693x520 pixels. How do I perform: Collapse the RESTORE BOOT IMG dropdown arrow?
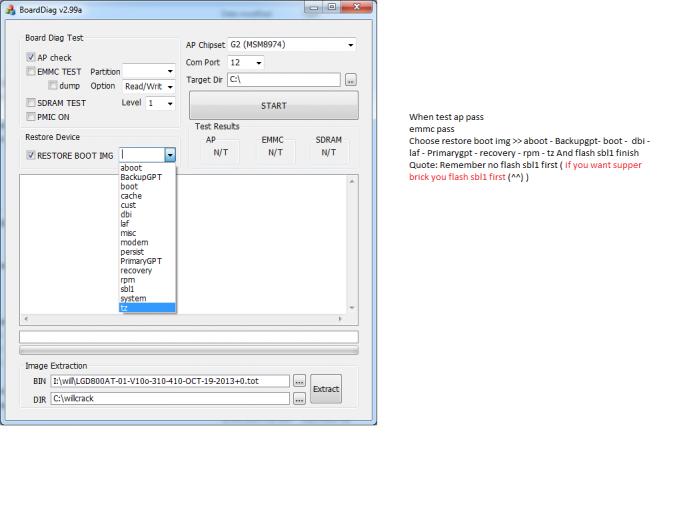click(170, 155)
